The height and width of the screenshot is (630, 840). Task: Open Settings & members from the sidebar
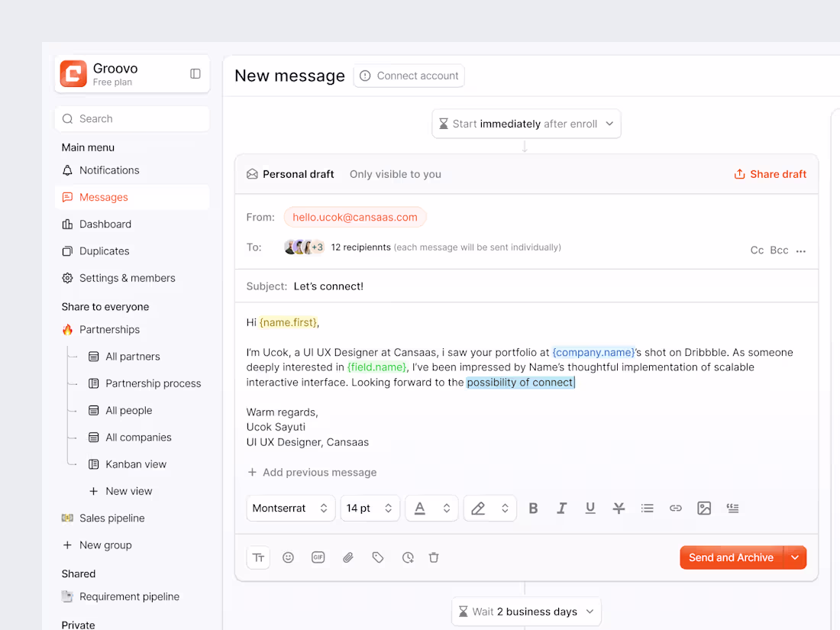127,278
